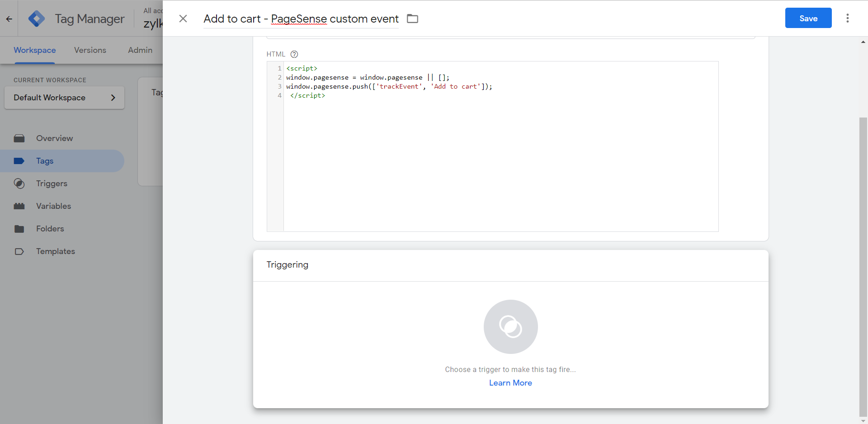Click the Templates outline tag icon
This screenshot has height=424, width=868.
point(19,251)
